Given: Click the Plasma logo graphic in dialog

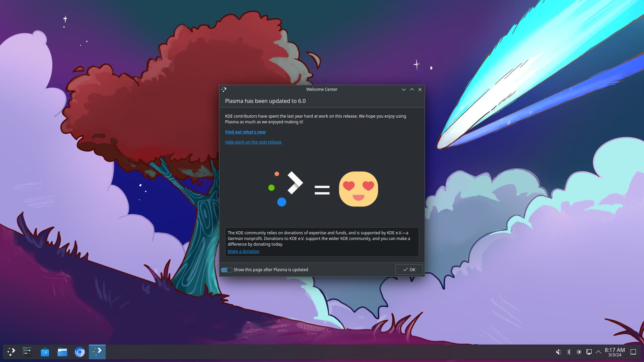Looking at the screenshot, I should point(285,189).
